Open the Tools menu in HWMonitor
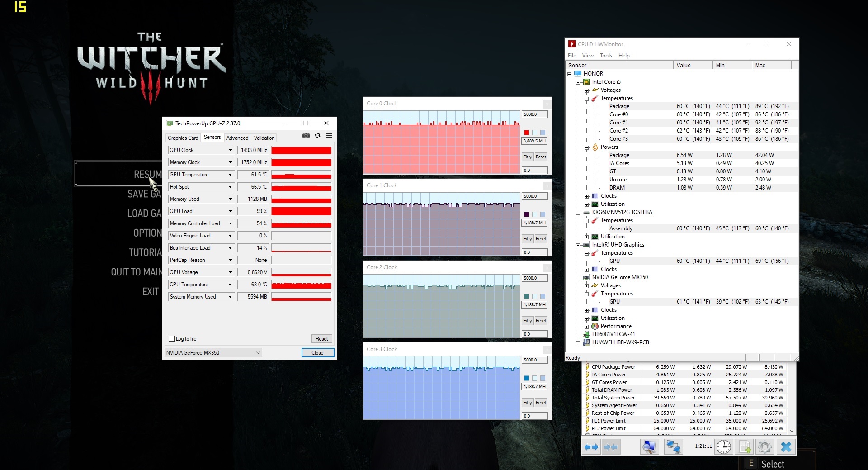The height and width of the screenshot is (470, 868). (606, 56)
